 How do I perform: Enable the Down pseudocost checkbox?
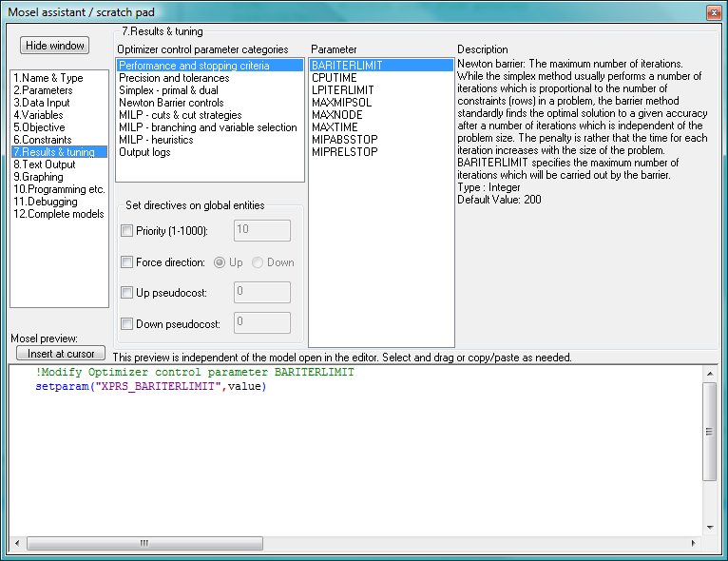tap(127, 324)
